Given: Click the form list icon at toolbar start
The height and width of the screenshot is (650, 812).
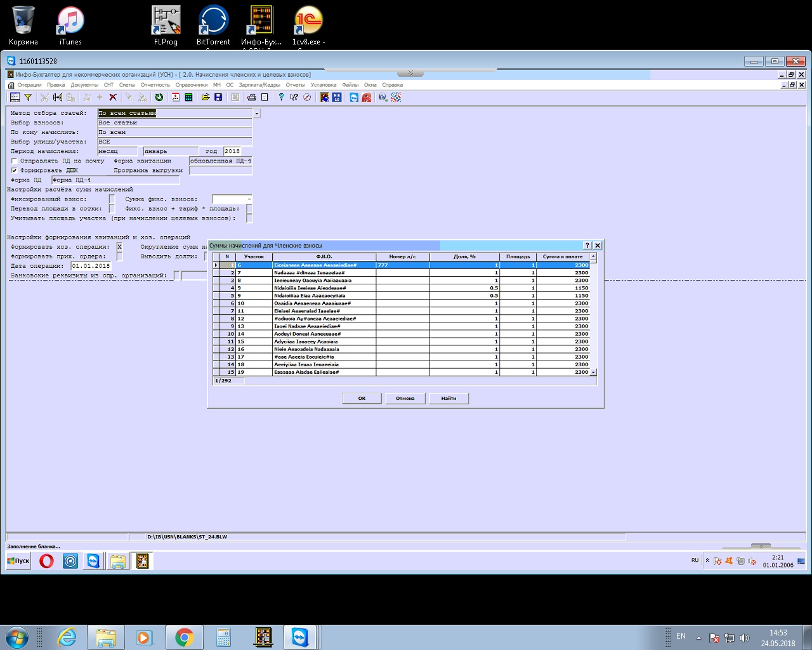Looking at the screenshot, I should [x=15, y=97].
